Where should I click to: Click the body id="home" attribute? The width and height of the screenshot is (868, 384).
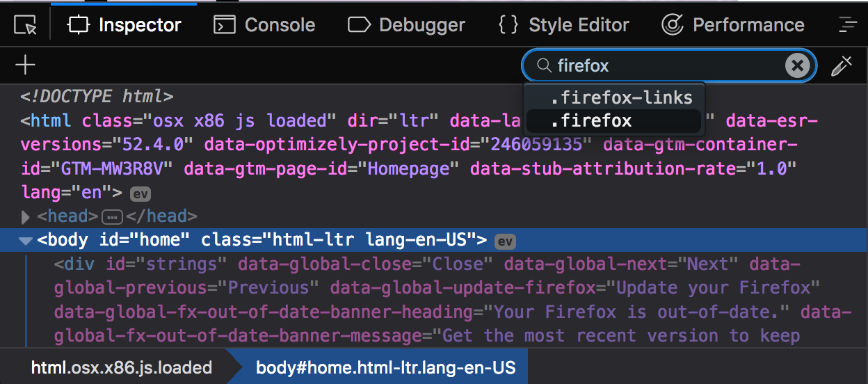click(145, 241)
